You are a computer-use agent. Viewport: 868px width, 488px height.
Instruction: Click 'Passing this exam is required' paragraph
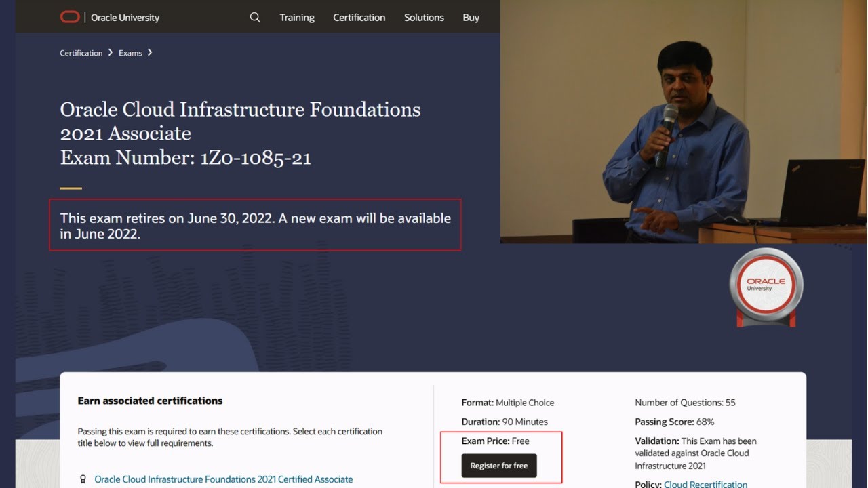point(230,437)
